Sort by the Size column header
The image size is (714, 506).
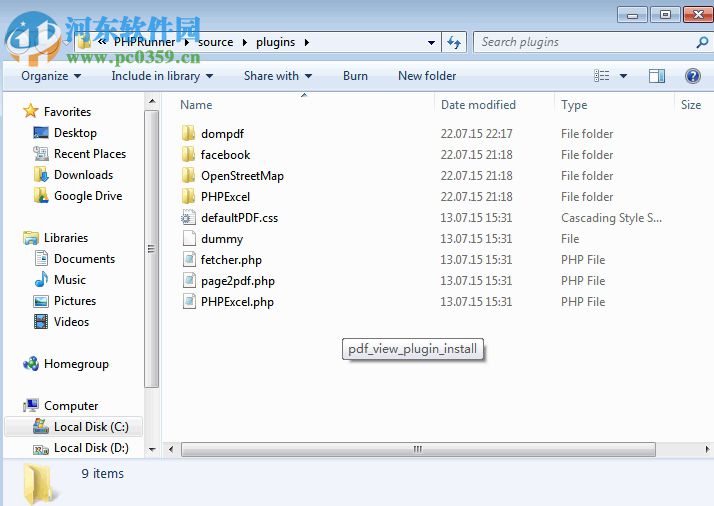[x=691, y=105]
